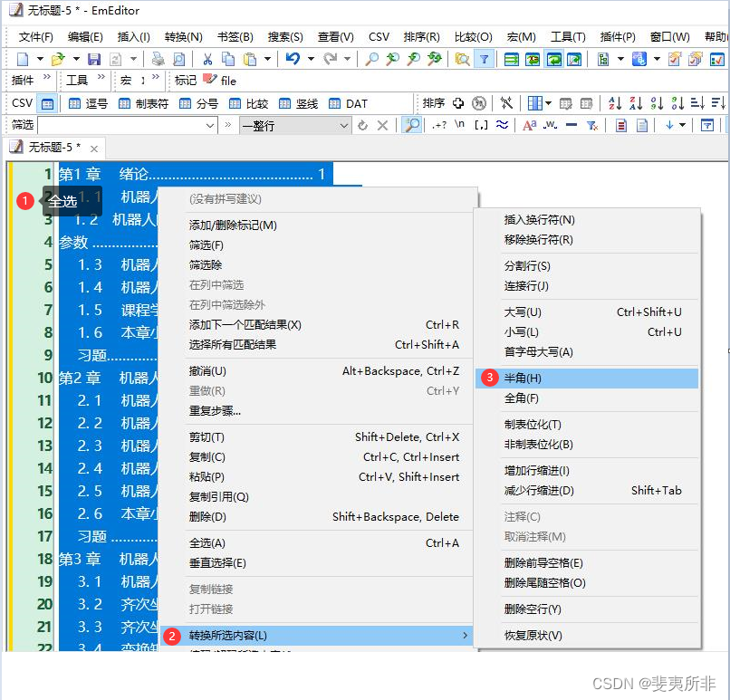Toggle 逗号 comma-separated mode

tap(88, 103)
